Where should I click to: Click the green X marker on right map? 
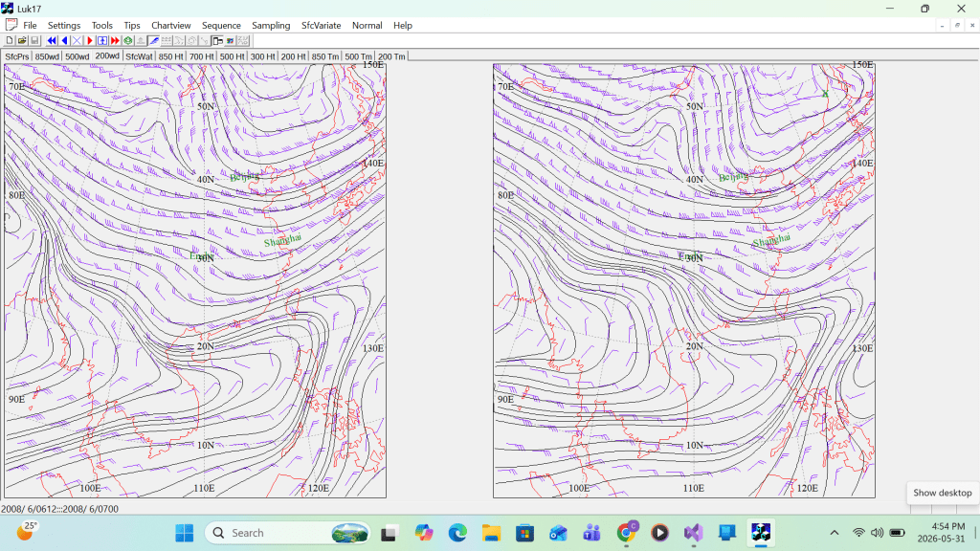point(825,94)
